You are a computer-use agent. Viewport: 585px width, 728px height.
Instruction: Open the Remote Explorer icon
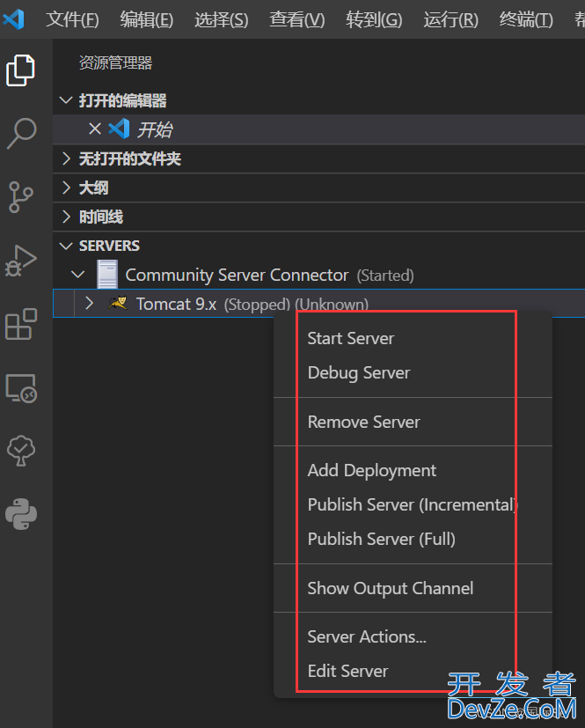click(21, 388)
